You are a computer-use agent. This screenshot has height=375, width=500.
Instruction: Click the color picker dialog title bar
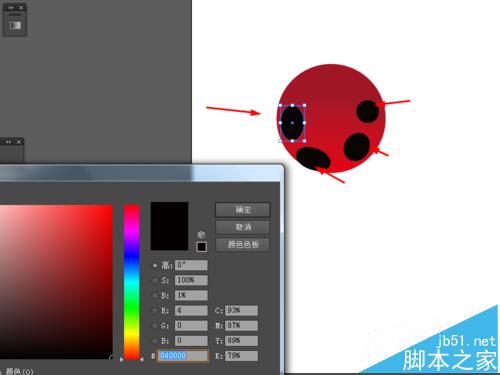(x=142, y=173)
